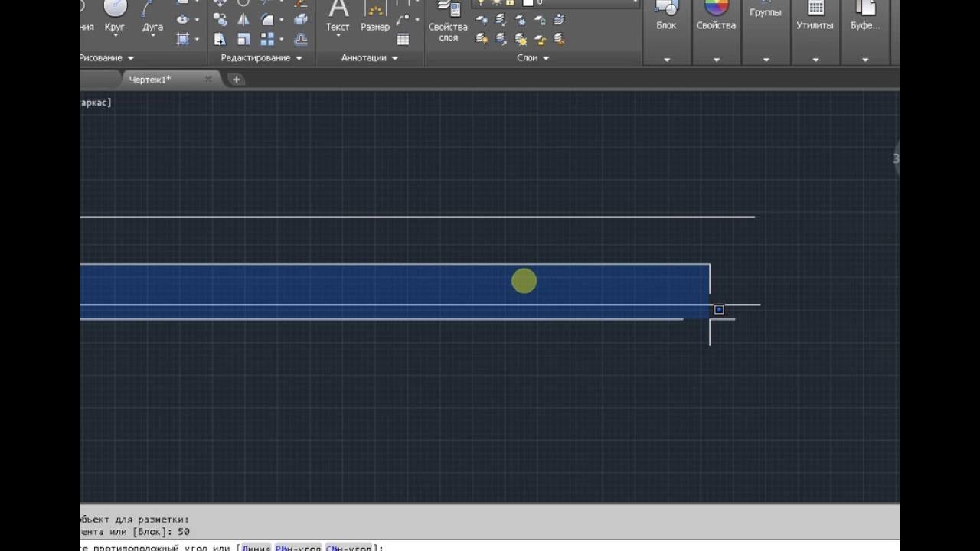Open the Группы panel button
This screenshot has height=551, width=980.
pos(766,11)
